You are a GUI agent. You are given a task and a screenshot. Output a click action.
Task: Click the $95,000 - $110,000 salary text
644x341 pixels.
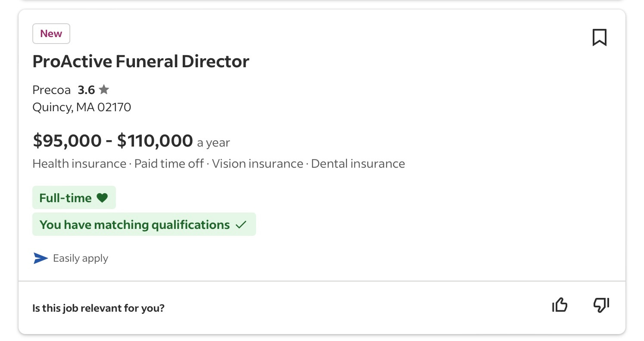(x=113, y=141)
